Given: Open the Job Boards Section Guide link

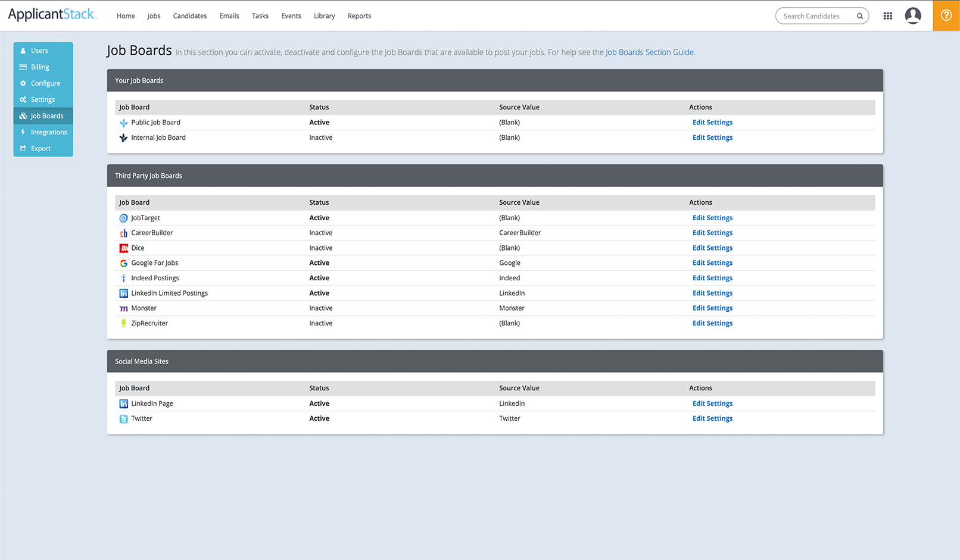Looking at the screenshot, I should (x=650, y=52).
